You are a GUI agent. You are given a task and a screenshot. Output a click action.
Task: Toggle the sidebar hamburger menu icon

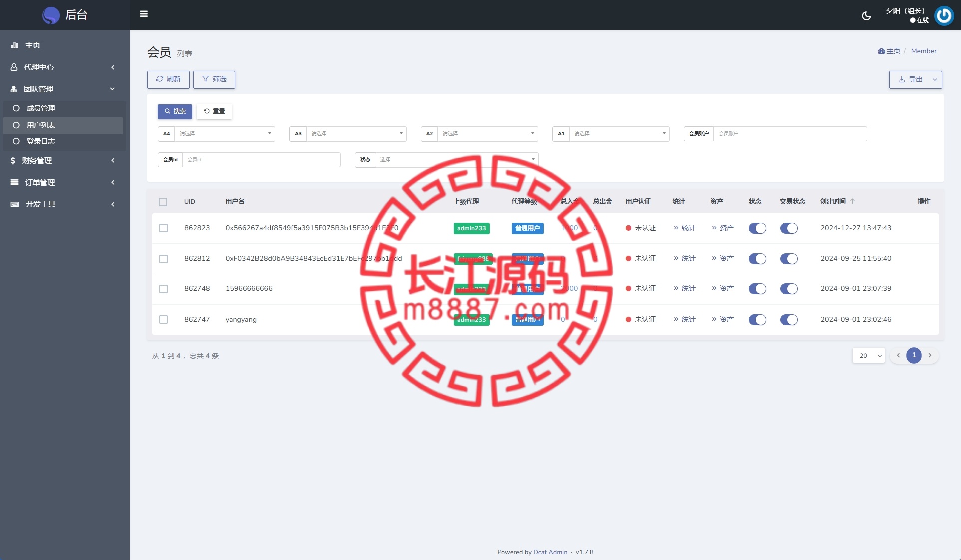tap(144, 14)
